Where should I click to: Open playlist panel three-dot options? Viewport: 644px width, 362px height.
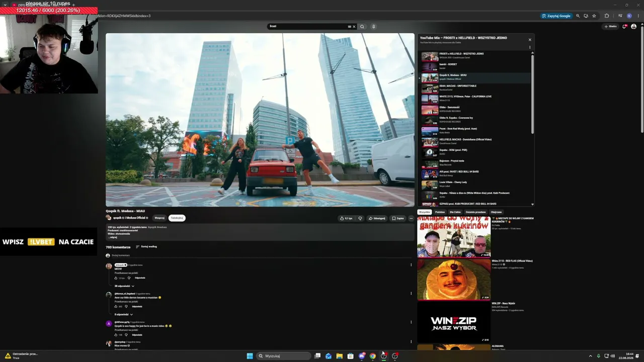(529, 47)
